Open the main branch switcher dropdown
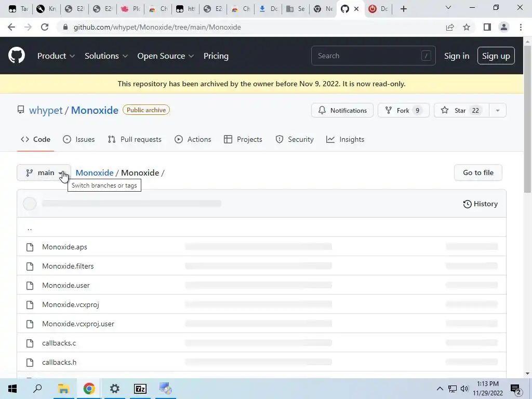The height and width of the screenshot is (399, 532). (x=44, y=172)
